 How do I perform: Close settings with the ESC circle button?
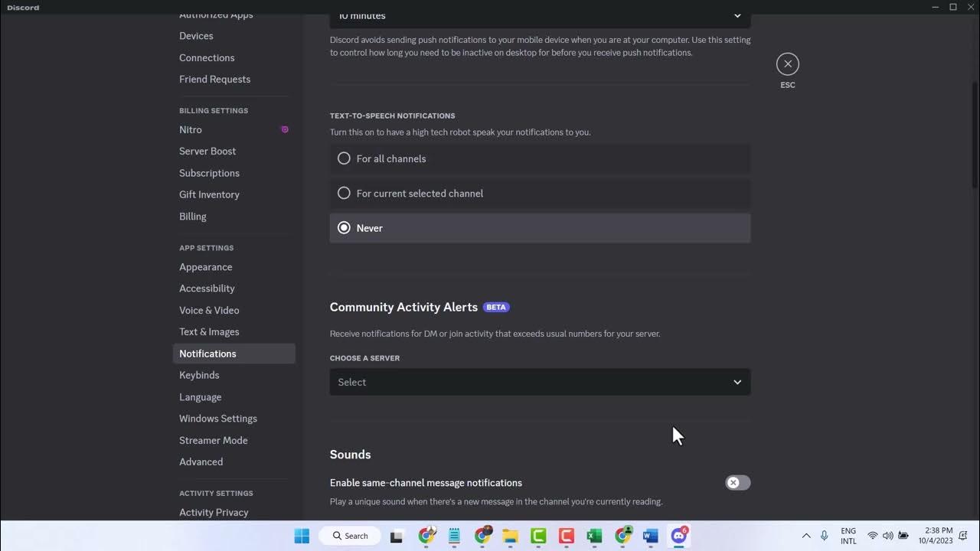(787, 64)
